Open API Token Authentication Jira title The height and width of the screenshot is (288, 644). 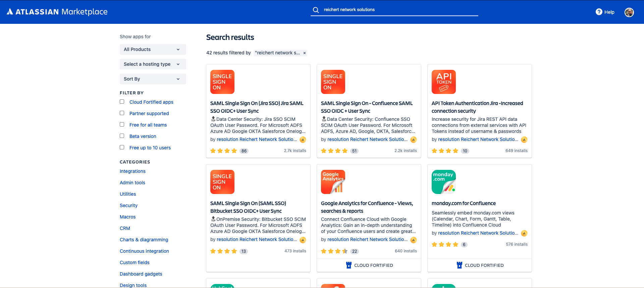(x=477, y=107)
